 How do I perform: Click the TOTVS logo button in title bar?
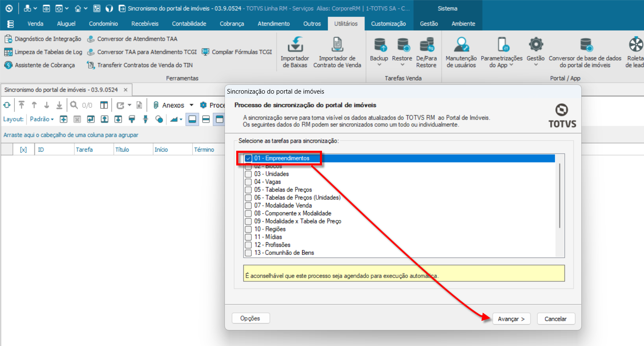click(9, 8)
